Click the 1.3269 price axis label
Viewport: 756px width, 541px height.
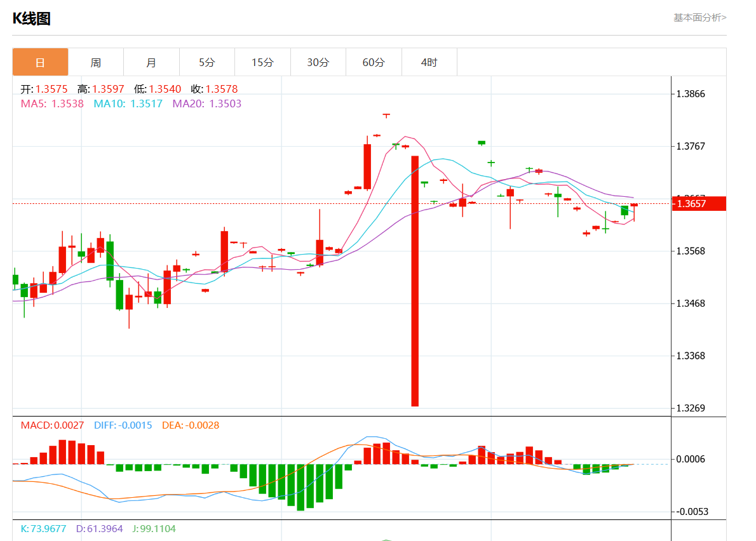tap(691, 408)
